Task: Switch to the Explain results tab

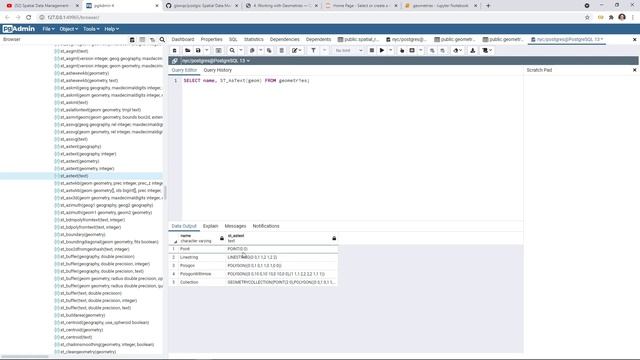Action: pyautogui.click(x=210, y=226)
